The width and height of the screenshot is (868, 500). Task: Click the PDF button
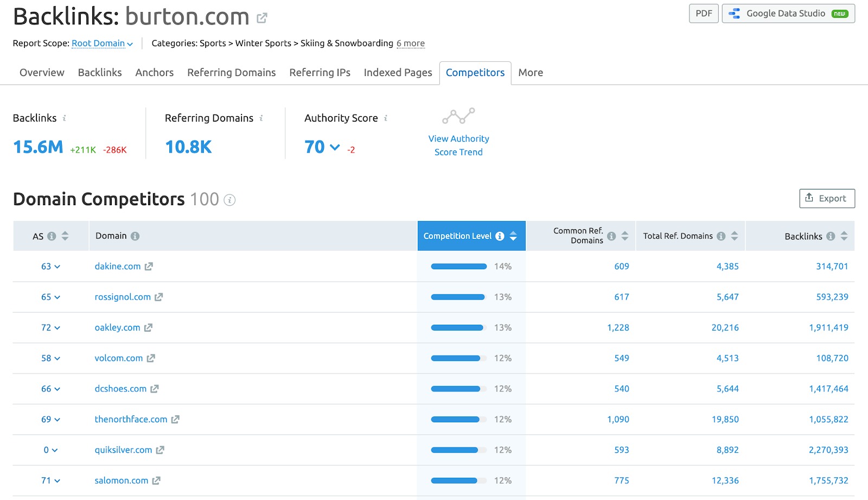(x=704, y=14)
